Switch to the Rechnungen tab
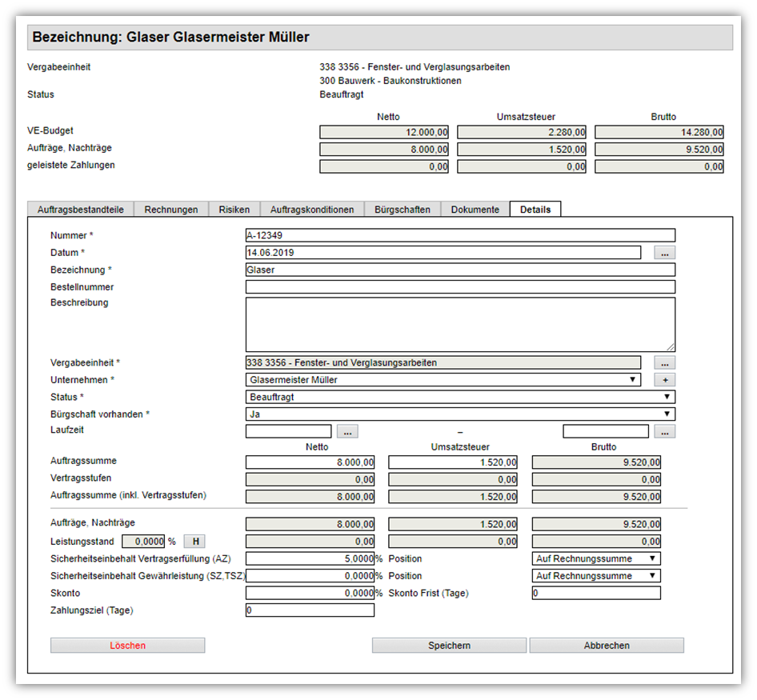 point(171,210)
